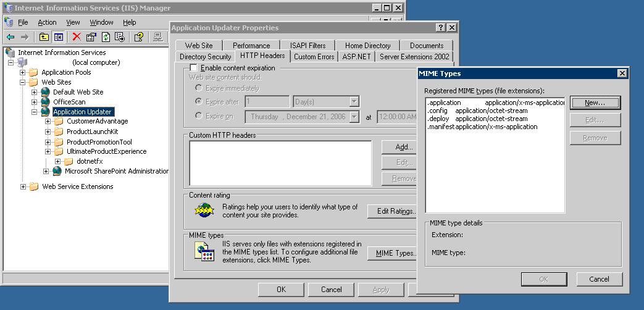Click the ProductLaunchKit folder icon

(x=59, y=132)
